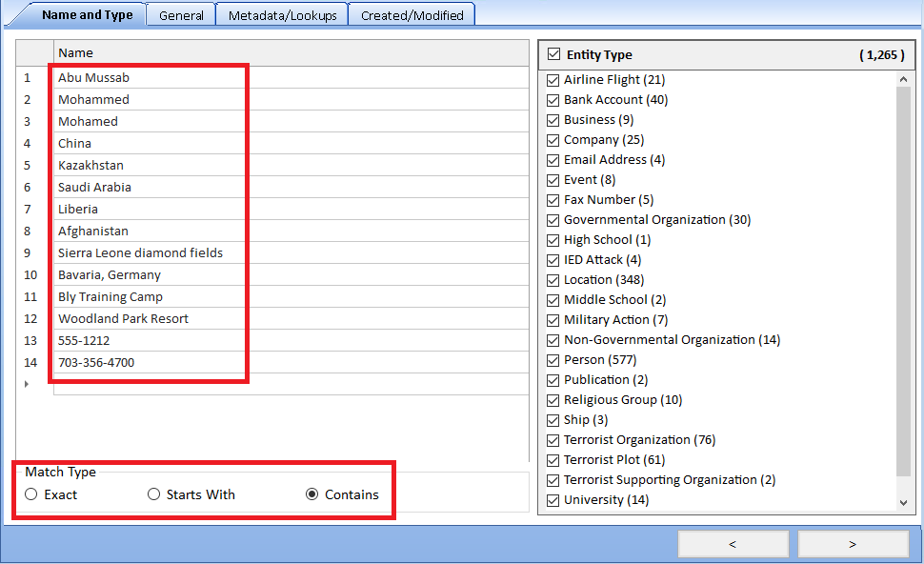924x564 pixels.
Task: Uncheck Email Address (4)
Action: (552, 160)
